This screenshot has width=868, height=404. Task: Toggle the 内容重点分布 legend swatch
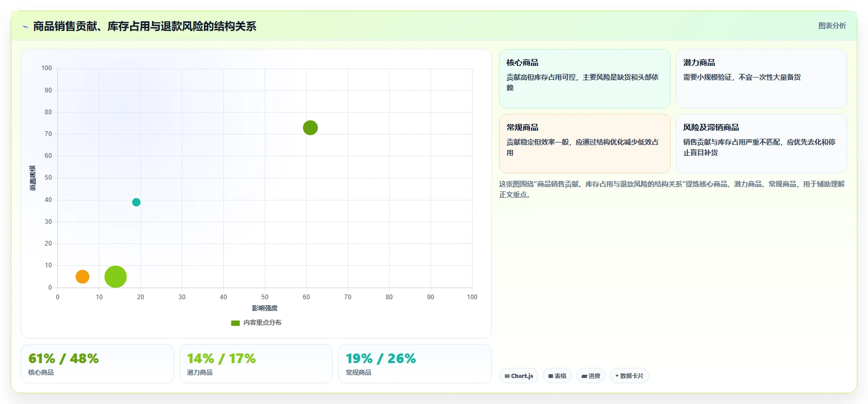tap(235, 323)
